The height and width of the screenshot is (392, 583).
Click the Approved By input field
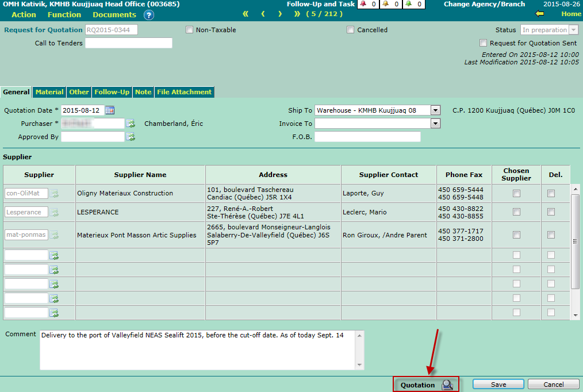[x=93, y=137]
